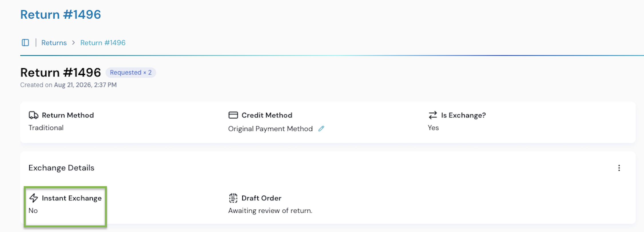The height and width of the screenshot is (232, 644).
Task: Toggle the sidebar panel icon
Action: click(25, 43)
